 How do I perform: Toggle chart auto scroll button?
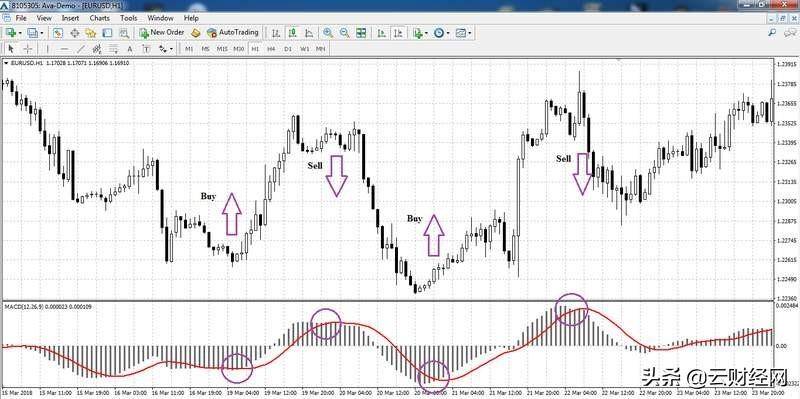(x=382, y=33)
